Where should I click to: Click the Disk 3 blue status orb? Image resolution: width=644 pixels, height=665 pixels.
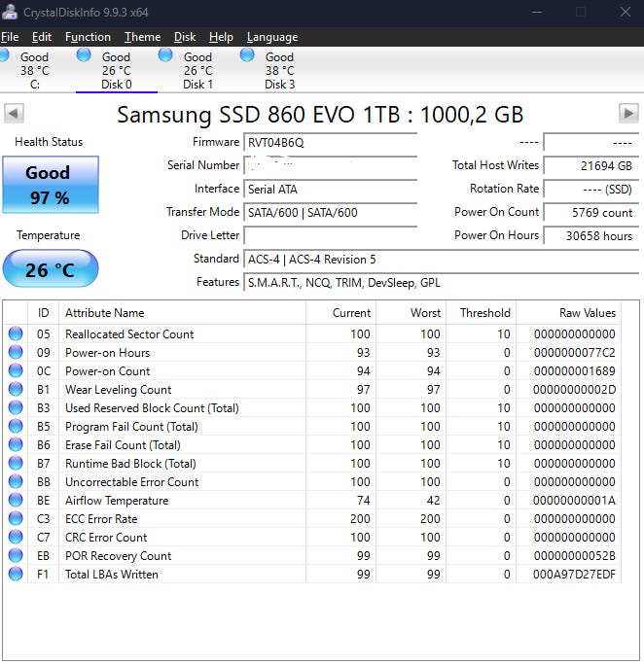[x=247, y=55]
